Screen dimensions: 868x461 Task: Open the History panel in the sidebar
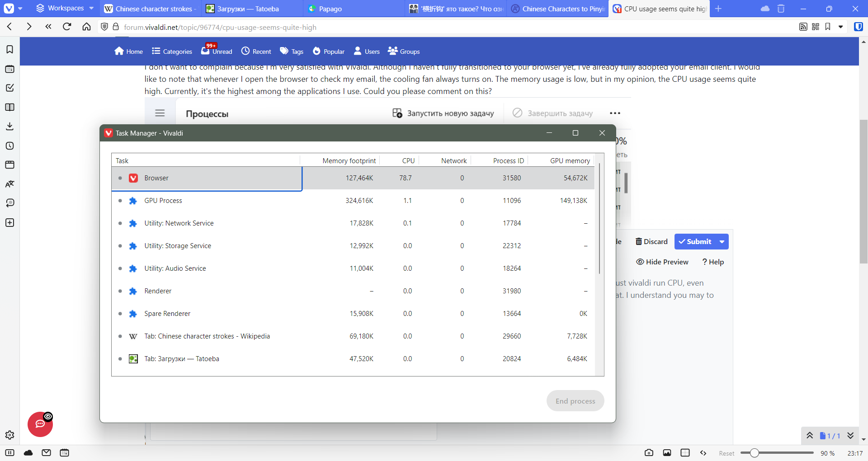9,146
